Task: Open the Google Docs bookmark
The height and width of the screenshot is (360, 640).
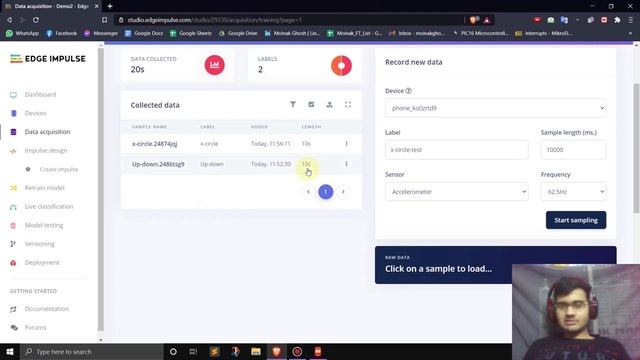Action: 144,33
